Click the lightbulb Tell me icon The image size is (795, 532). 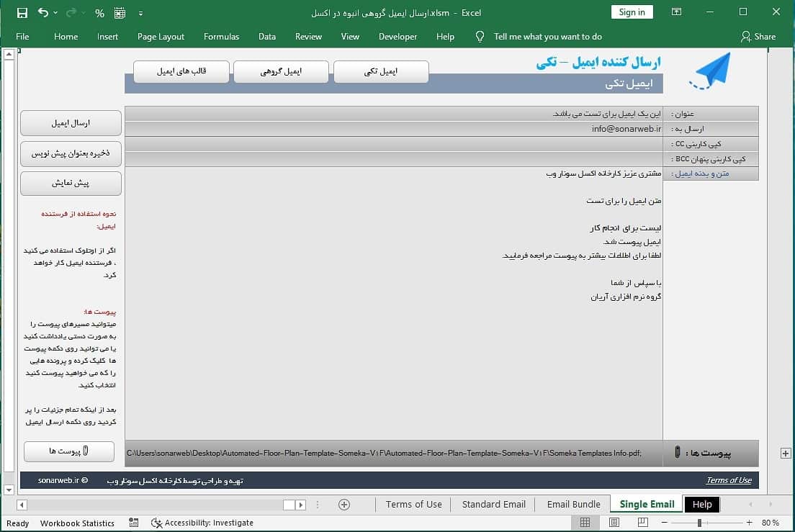pyautogui.click(x=480, y=37)
